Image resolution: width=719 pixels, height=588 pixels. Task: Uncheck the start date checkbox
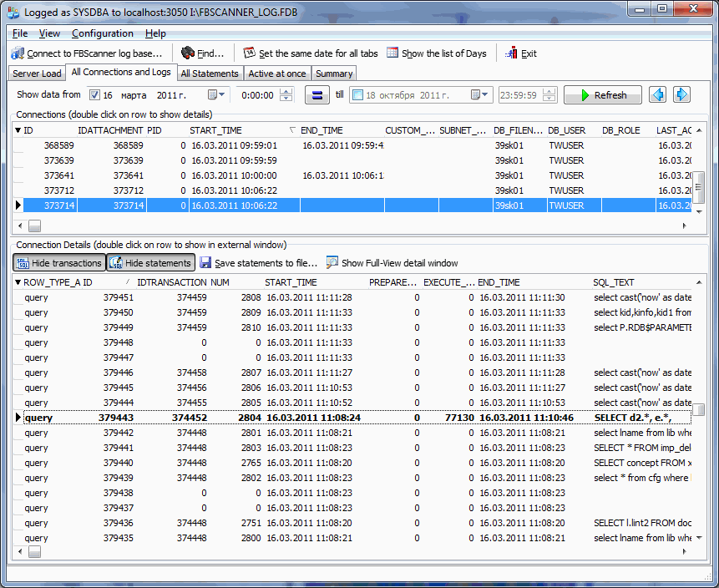click(94, 95)
